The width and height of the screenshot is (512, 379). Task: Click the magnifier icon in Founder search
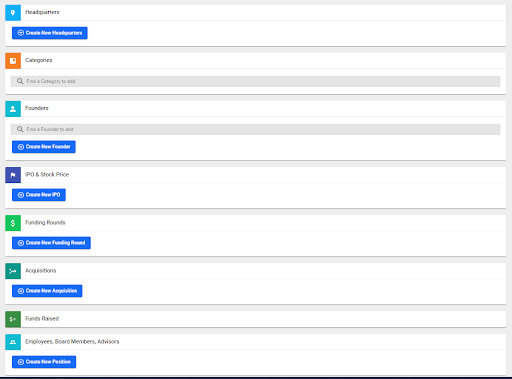(20, 129)
